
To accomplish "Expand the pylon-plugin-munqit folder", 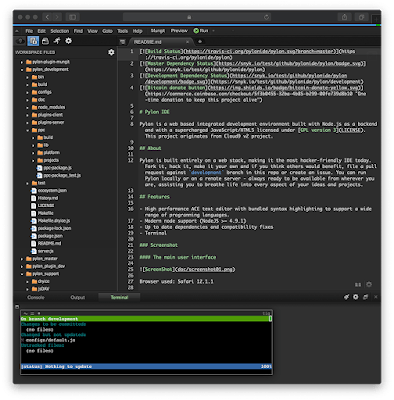I will (x=22, y=62).
